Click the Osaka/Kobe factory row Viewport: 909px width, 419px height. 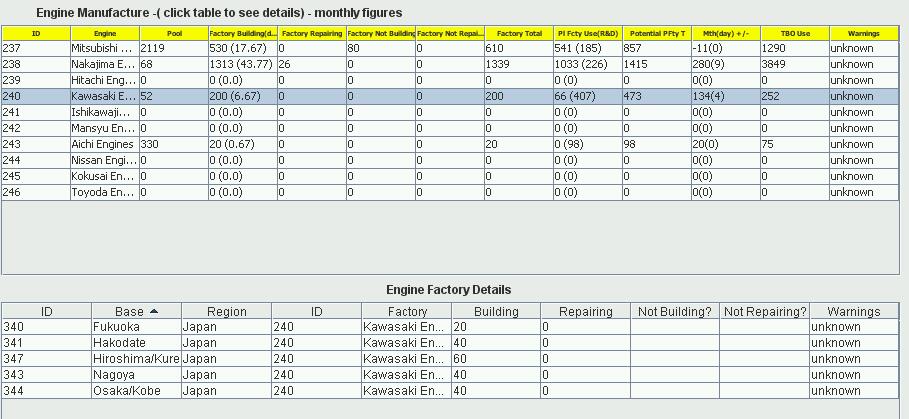point(135,391)
